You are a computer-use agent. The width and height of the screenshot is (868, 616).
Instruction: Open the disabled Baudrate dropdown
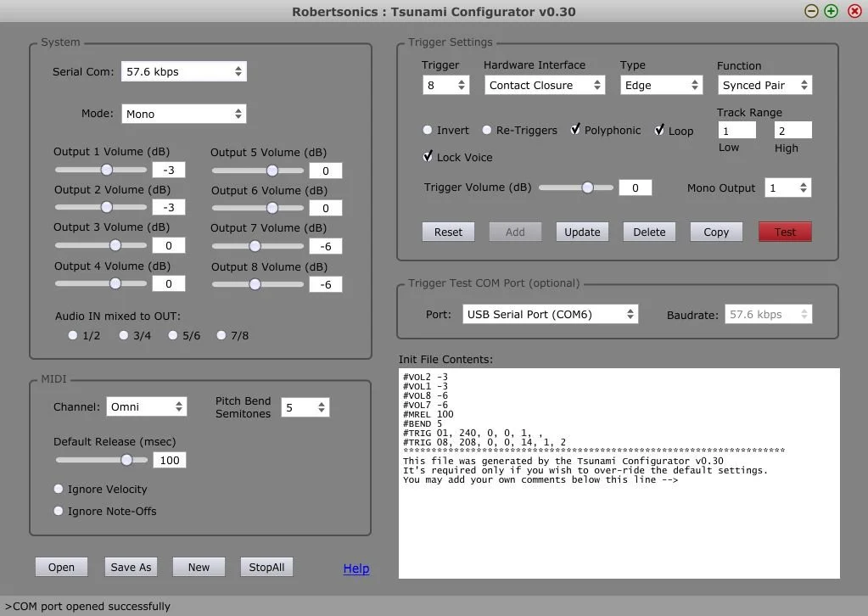(769, 315)
